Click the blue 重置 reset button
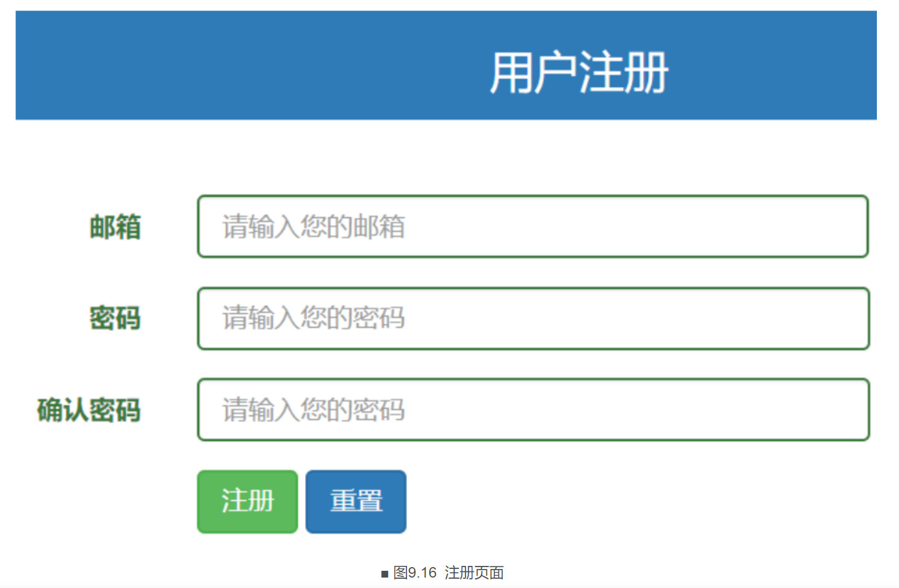Image resolution: width=899 pixels, height=588 pixels. point(356,501)
